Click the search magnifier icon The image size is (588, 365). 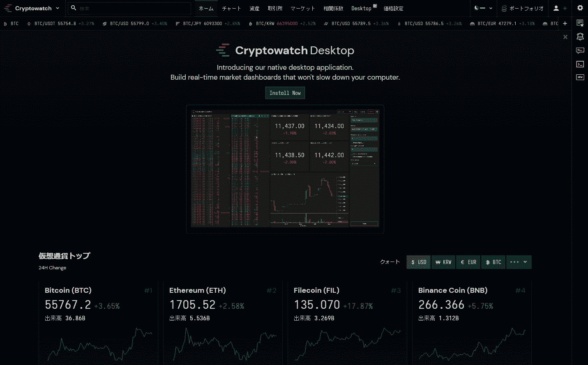click(74, 8)
